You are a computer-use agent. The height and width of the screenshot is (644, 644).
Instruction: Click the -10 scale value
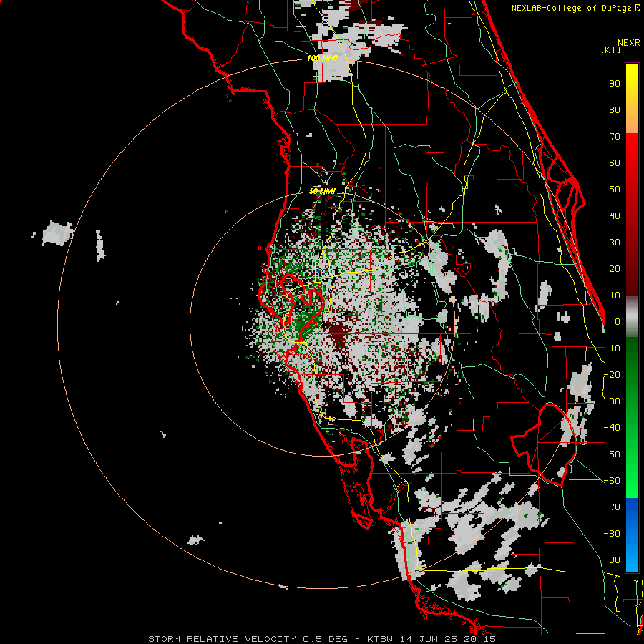[x=612, y=348]
